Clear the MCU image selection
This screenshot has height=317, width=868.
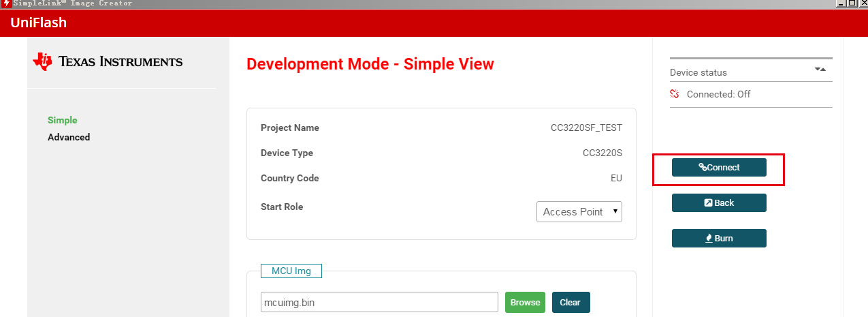click(x=570, y=302)
